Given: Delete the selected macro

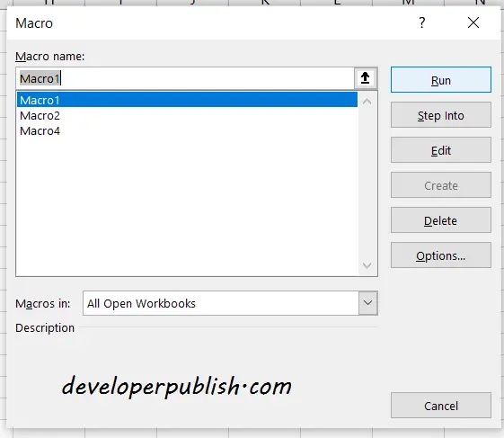Looking at the screenshot, I should point(441,220).
